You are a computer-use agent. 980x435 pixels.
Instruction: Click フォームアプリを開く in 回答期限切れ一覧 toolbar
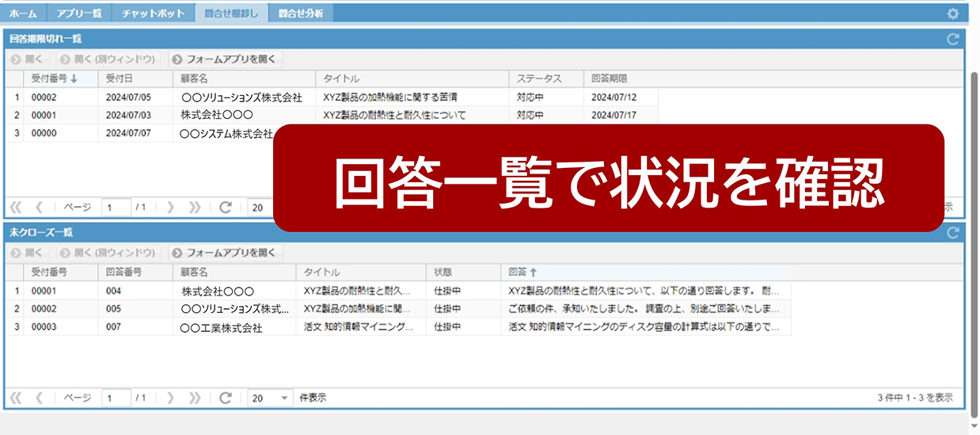click(x=225, y=59)
